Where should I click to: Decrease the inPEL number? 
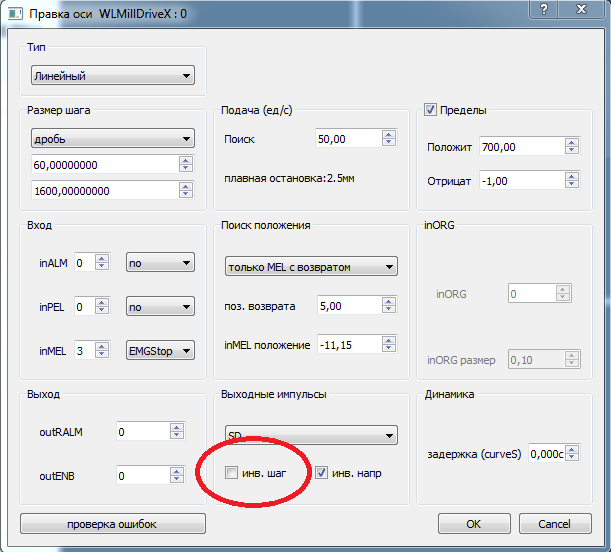(102, 311)
